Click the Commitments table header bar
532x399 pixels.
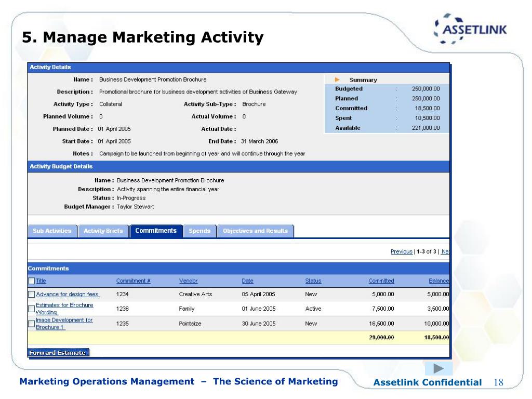click(x=238, y=269)
